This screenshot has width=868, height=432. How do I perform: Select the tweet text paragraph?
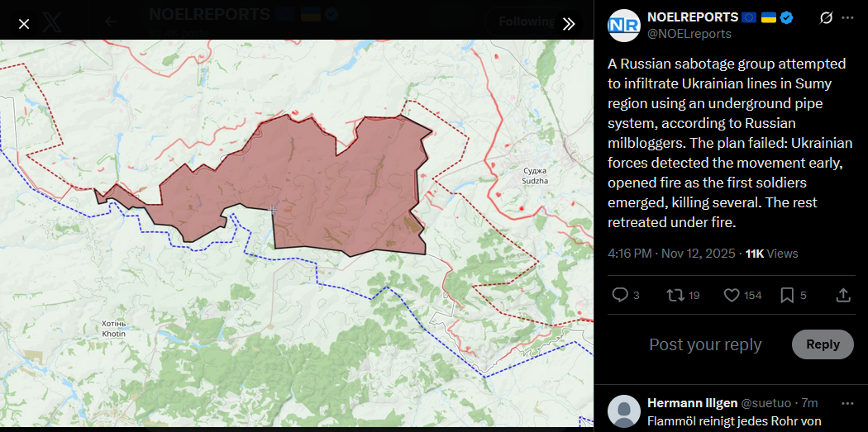pos(731,143)
